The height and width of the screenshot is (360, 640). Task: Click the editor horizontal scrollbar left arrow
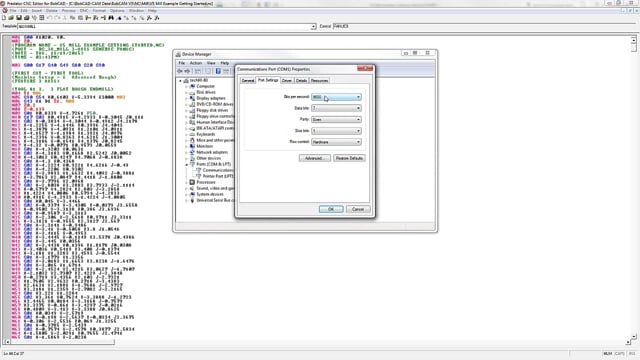7,342
